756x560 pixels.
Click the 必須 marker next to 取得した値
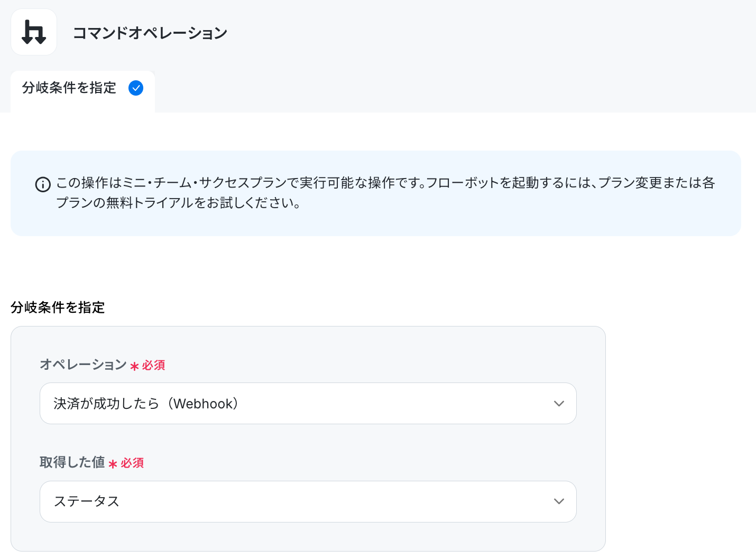(x=132, y=463)
